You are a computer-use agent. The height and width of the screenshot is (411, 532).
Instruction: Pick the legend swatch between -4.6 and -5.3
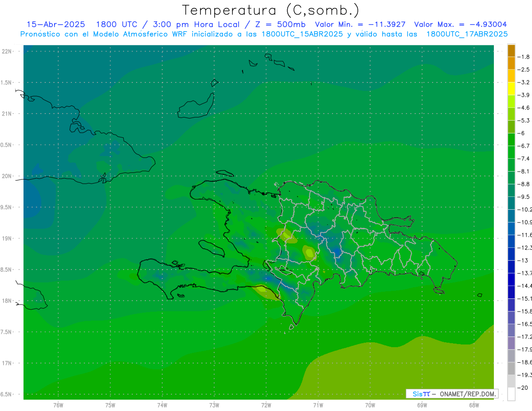pyautogui.click(x=511, y=114)
